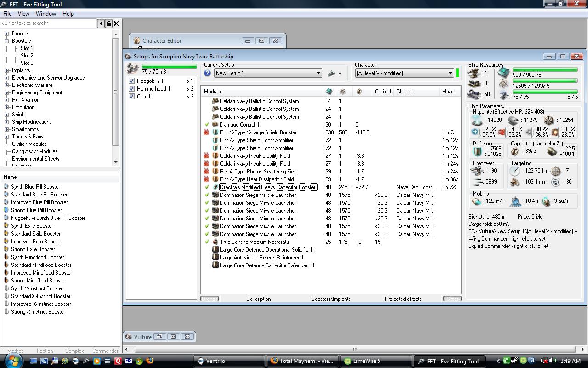The height and width of the screenshot is (368, 588).
Task: Expand the Shield tree node
Action: pyautogui.click(x=7, y=115)
